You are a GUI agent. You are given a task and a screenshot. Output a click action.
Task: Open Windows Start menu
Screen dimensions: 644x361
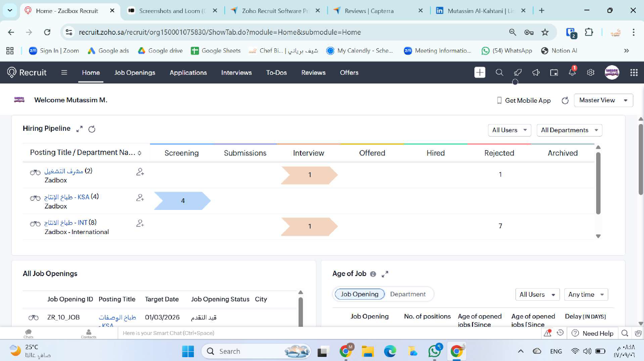click(x=187, y=351)
